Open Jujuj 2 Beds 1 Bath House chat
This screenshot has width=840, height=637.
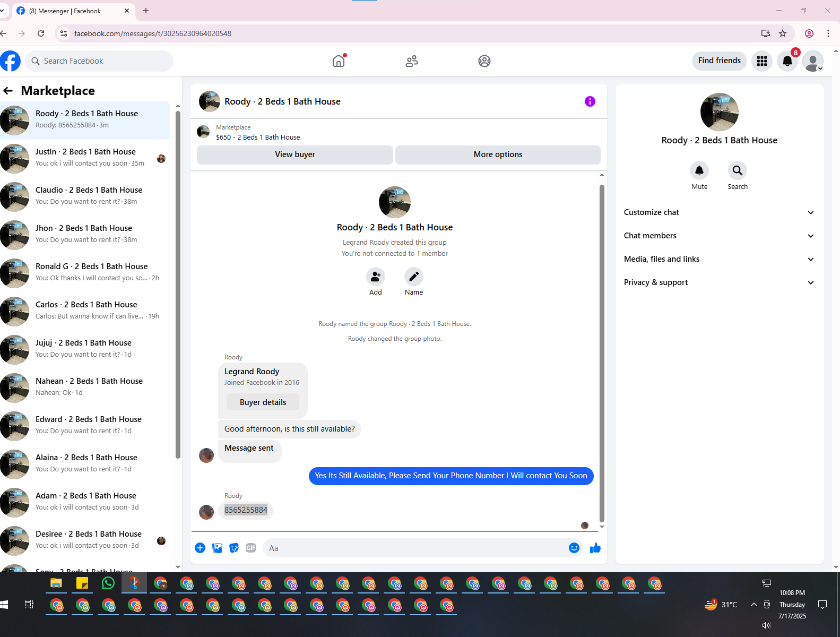(85, 350)
